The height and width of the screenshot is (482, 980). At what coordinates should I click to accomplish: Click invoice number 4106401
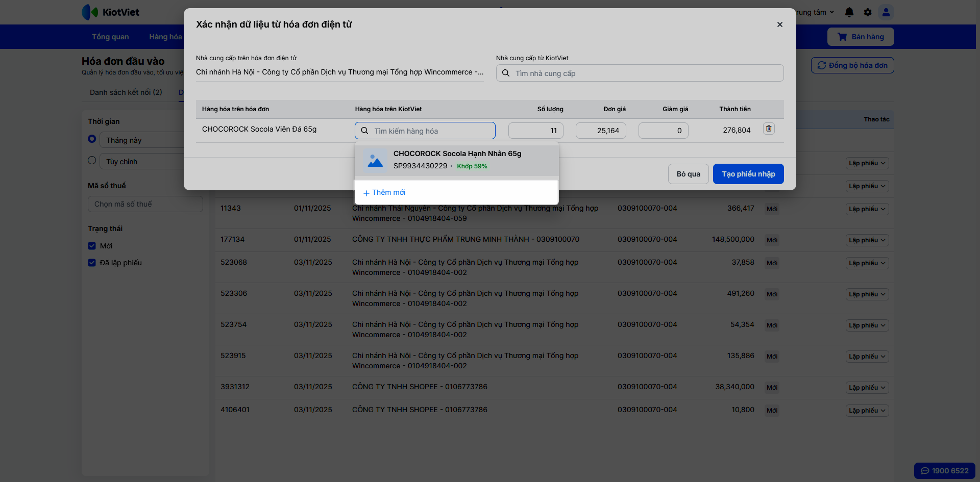[235, 410]
